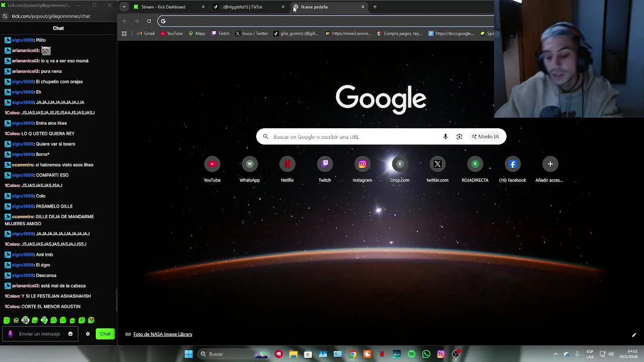Viewport: 644px width, 362px height.
Task: Click the Windows Start button
Action: click(x=189, y=354)
